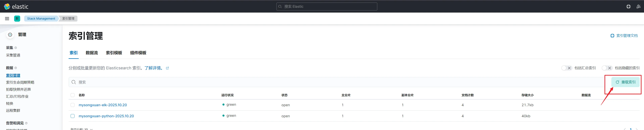The height and width of the screenshot is (130, 644).
Task: Open the mysongxuan-elk-2025.10.20 index link
Action: 103,105
